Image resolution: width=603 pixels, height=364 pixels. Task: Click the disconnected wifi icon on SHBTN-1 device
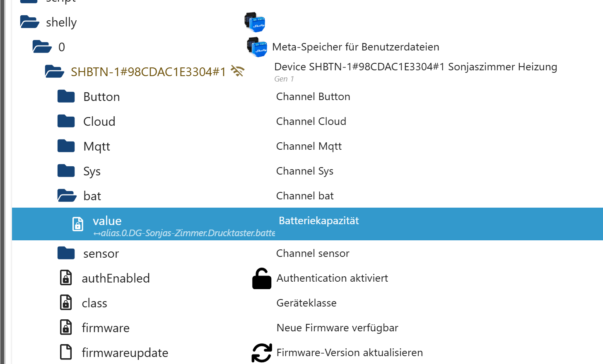click(x=238, y=71)
